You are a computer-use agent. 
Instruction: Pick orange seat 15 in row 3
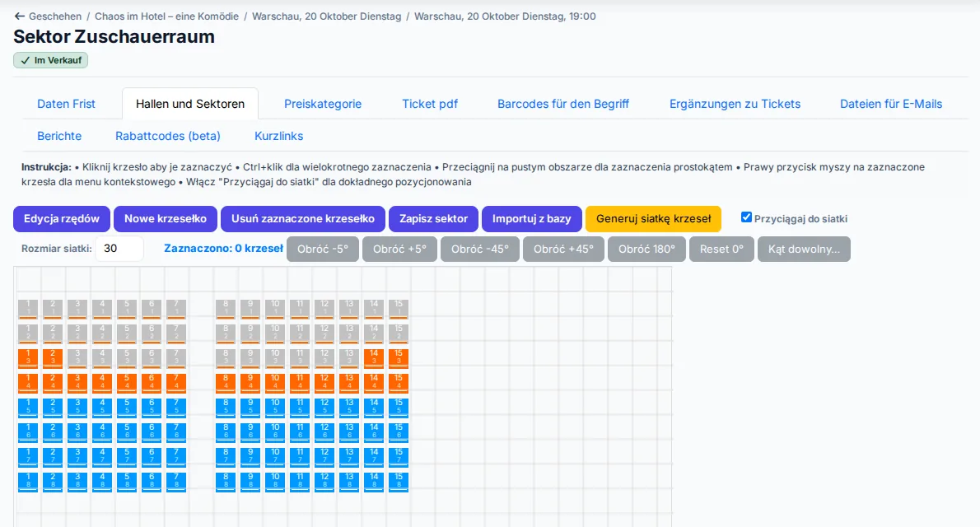pyautogui.click(x=399, y=358)
